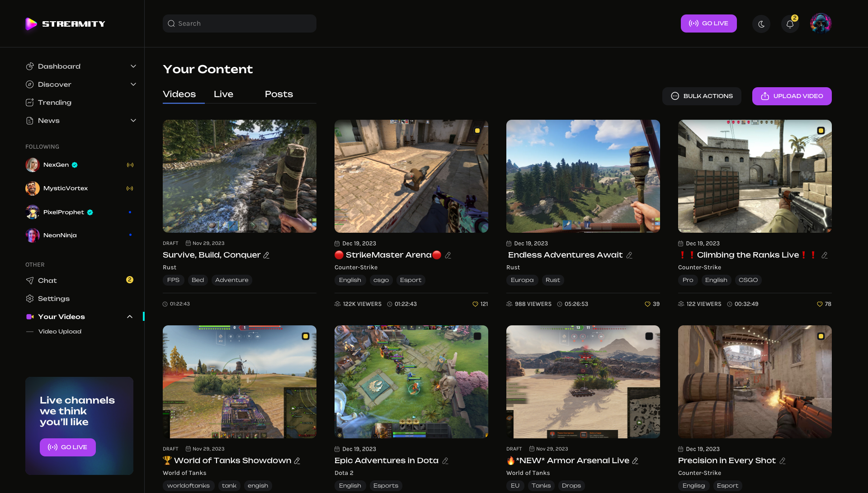Image resolution: width=868 pixels, height=493 pixels.
Task: Toggle the checkbox on the World of Tanks Showdown thumbnail
Action: coord(306,336)
